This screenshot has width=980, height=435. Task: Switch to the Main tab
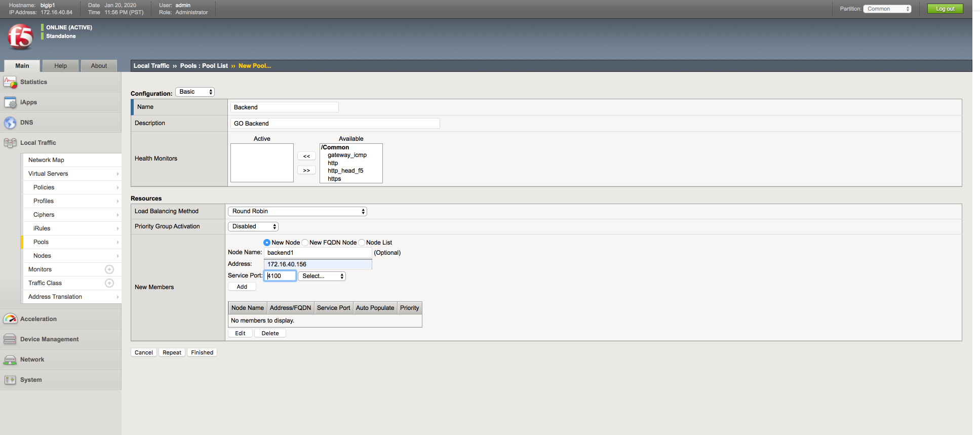tap(22, 66)
